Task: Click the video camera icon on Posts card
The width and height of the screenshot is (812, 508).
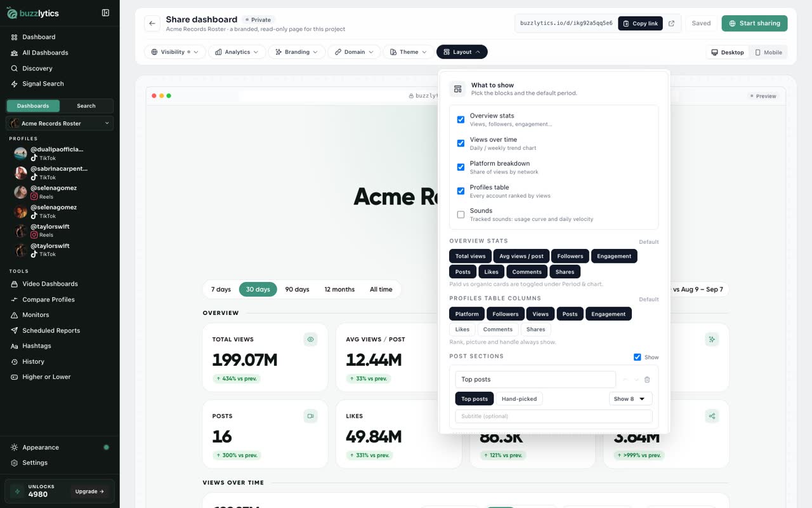Action: tap(310, 417)
